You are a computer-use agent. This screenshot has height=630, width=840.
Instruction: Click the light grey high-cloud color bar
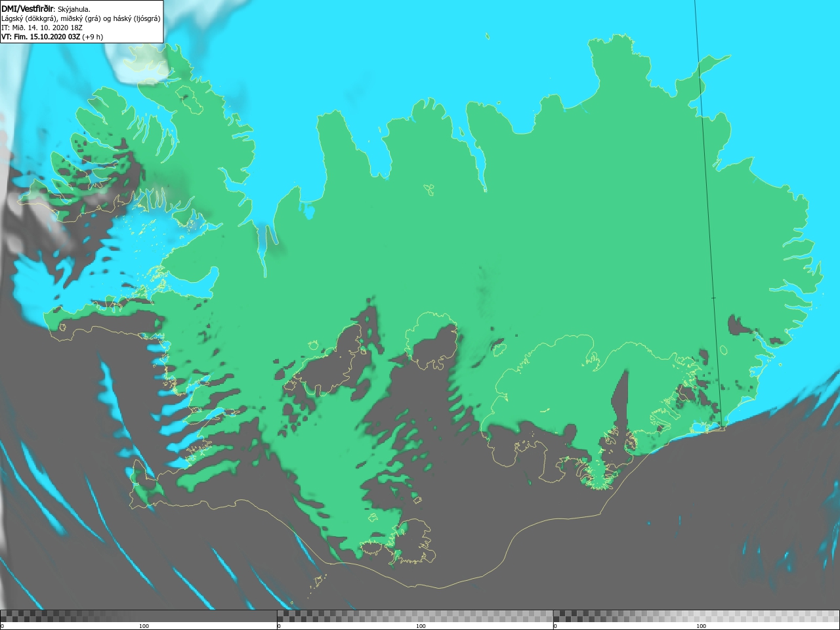point(696,616)
